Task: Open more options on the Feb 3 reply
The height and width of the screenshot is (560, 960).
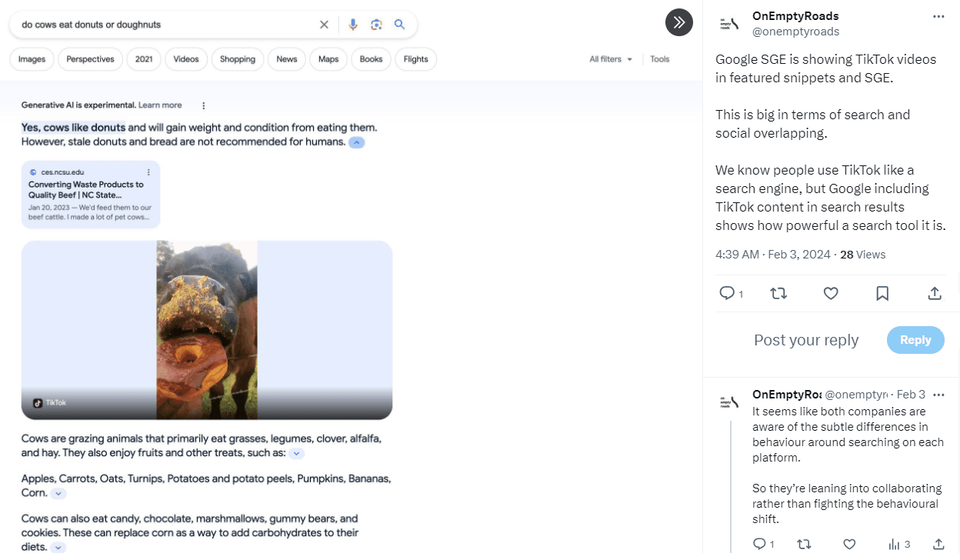Action: click(938, 395)
